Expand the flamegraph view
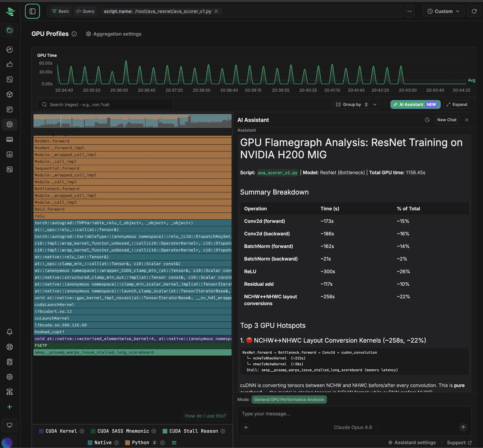Screen dimensions: 483x448 pyautogui.click(x=457, y=104)
